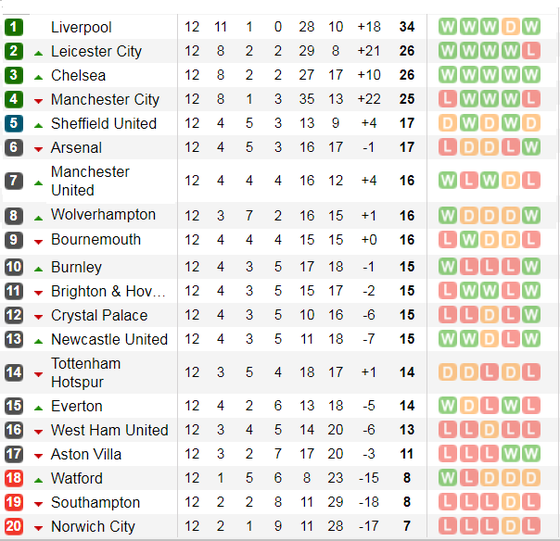Click Watford's red rank 18 badge
The width and height of the screenshot is (560, 541).
tap(14, 478)
